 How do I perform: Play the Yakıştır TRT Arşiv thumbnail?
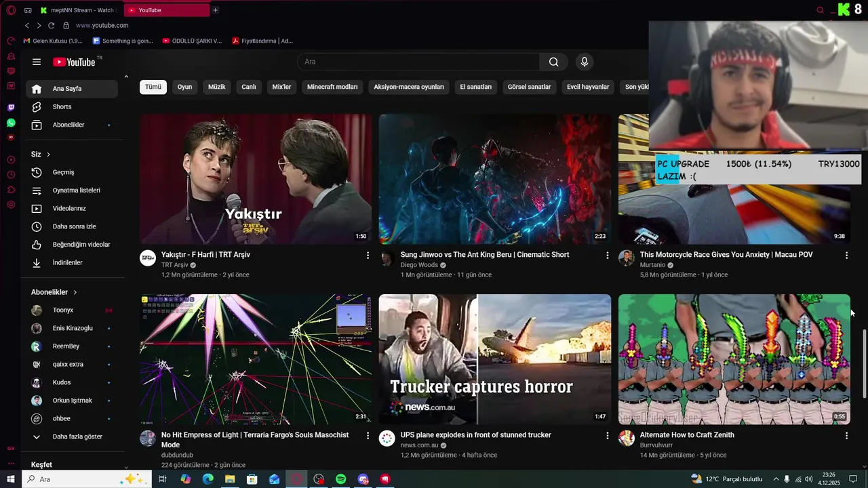coord(256,179)
